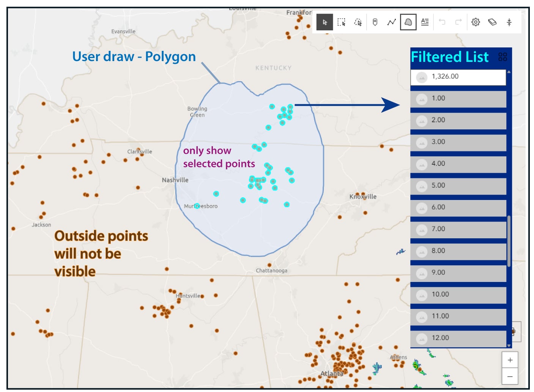Click the grid icon beside Filtered List
The width and height of the screenshot is (534, 392).
point(502,57)
